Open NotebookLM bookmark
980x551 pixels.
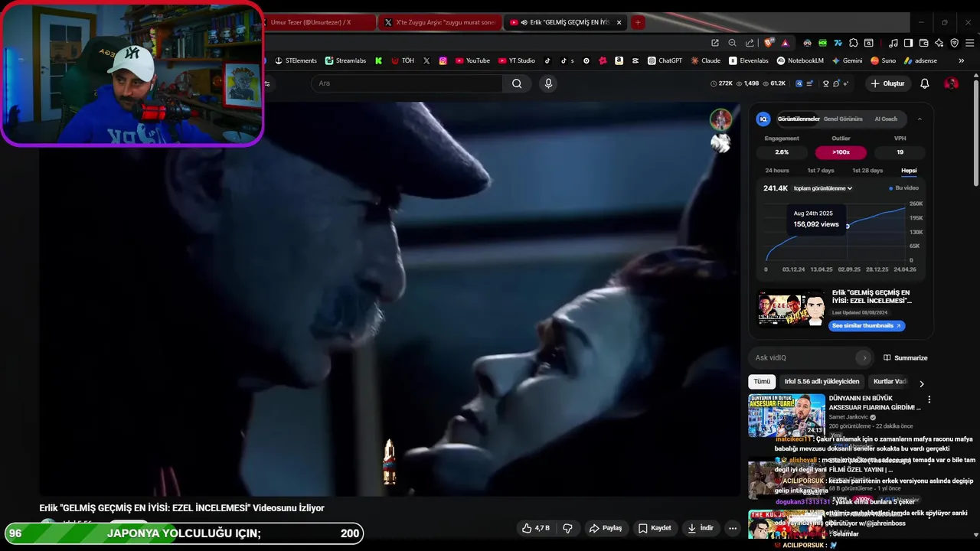(x=800, y=60)
